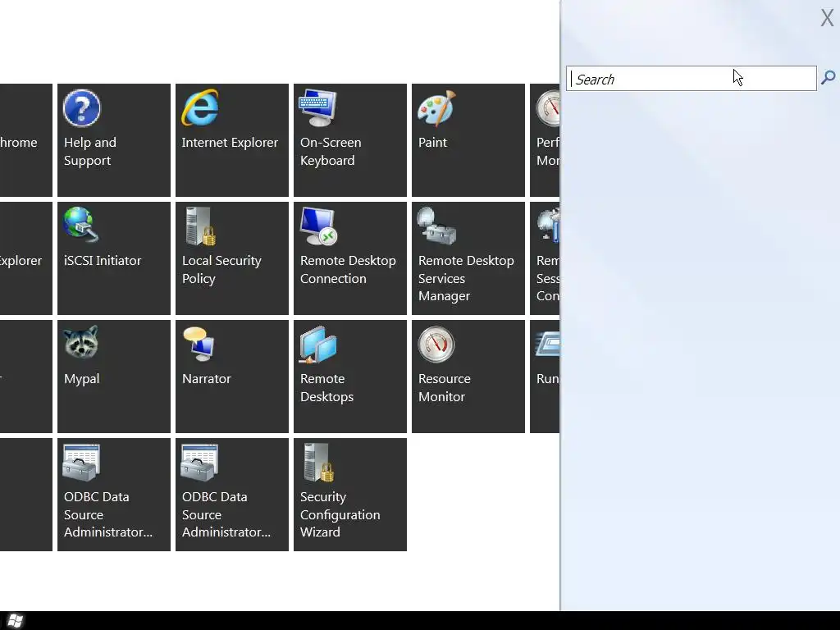This screenshot has height=630, width=840.
Task: Open the iSCSI Initiator icon
Action: tap(81, 226)
